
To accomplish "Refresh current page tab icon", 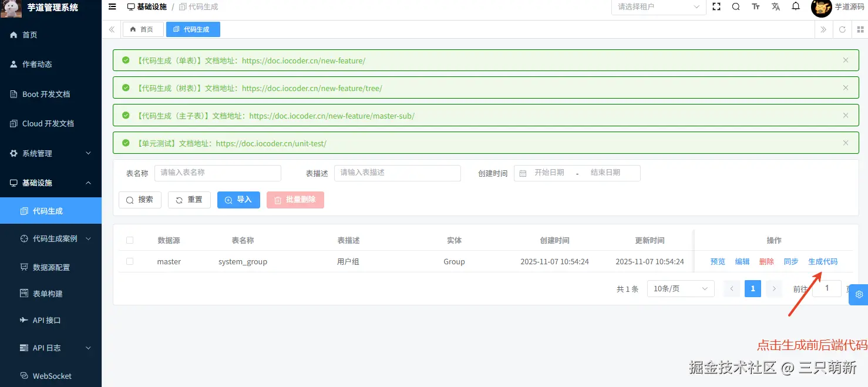I will click(x=842, y=29).
